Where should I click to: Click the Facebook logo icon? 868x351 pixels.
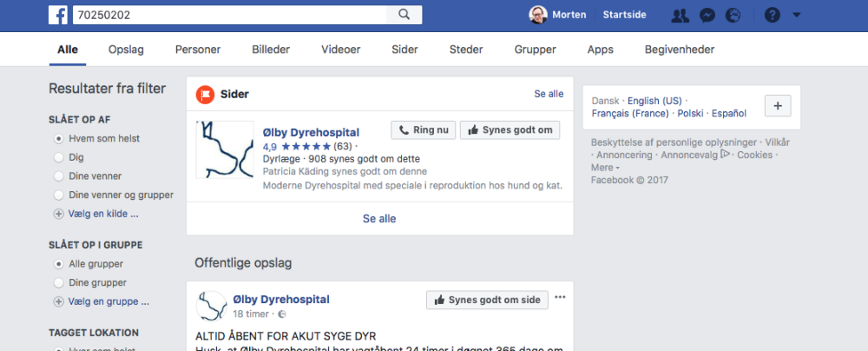tap(59, 15)
